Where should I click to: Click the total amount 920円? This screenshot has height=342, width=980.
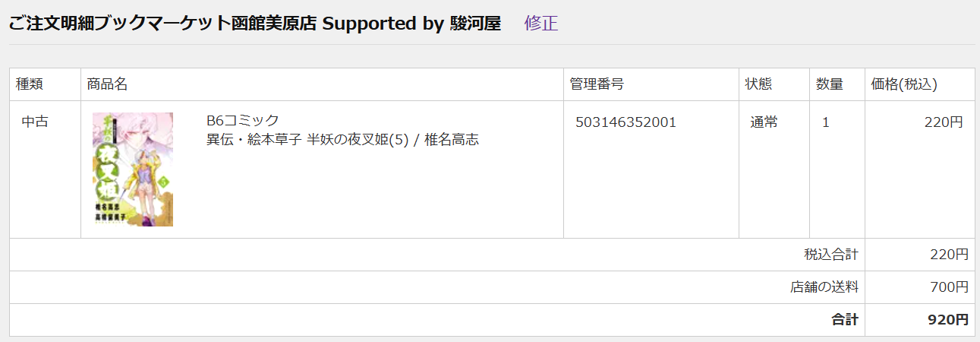click(948, 320)
